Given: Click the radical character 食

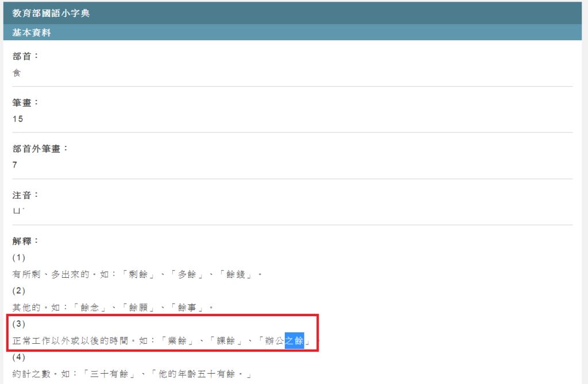Looking at the screenshot, I should [17, 73].
